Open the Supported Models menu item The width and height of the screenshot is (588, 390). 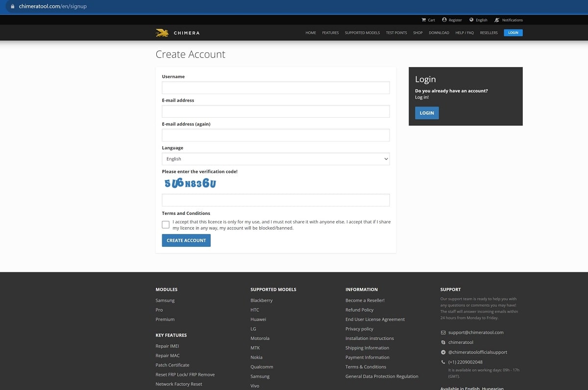[362, 33]
